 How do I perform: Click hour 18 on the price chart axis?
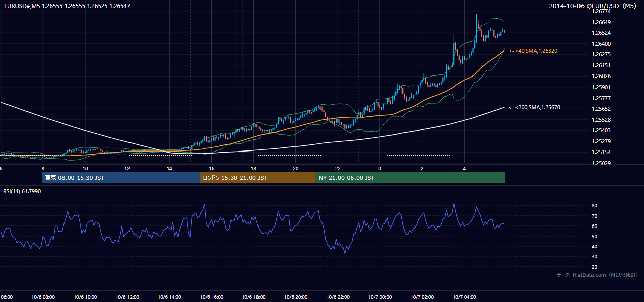tap(253, 169)
